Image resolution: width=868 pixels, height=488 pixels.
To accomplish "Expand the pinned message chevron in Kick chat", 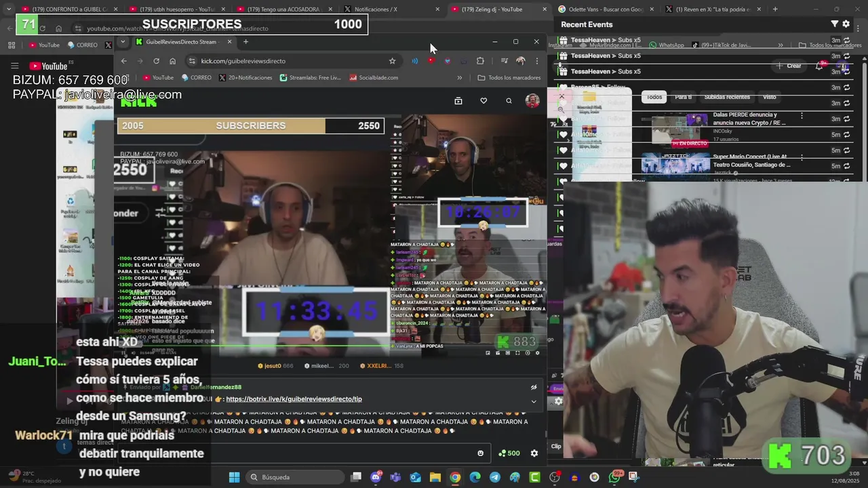I will tap(534, 401).
